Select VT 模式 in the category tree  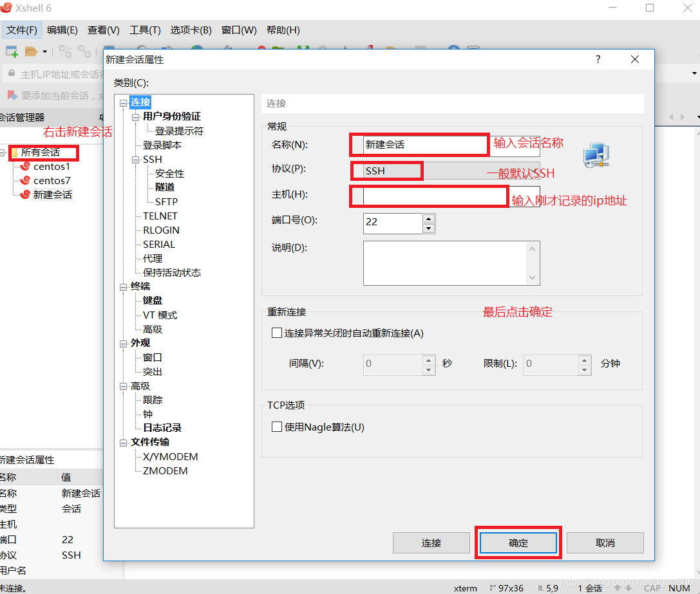pos(160,315)
